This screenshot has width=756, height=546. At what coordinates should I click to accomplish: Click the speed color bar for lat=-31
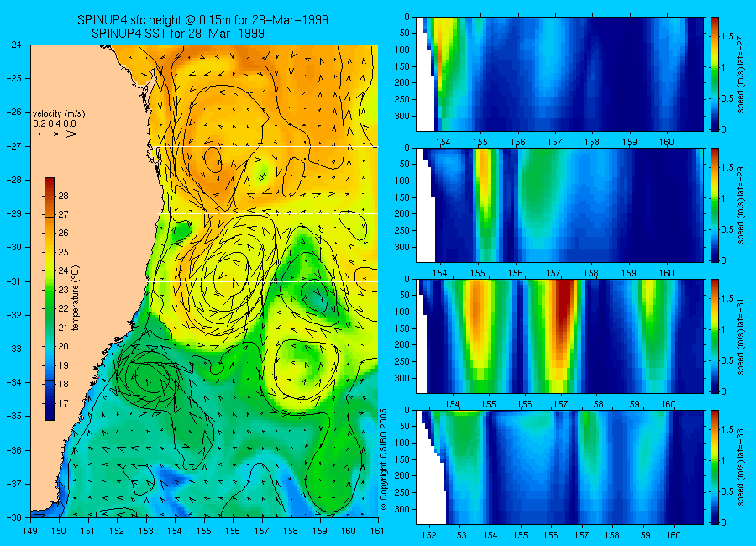coord(714,336)
